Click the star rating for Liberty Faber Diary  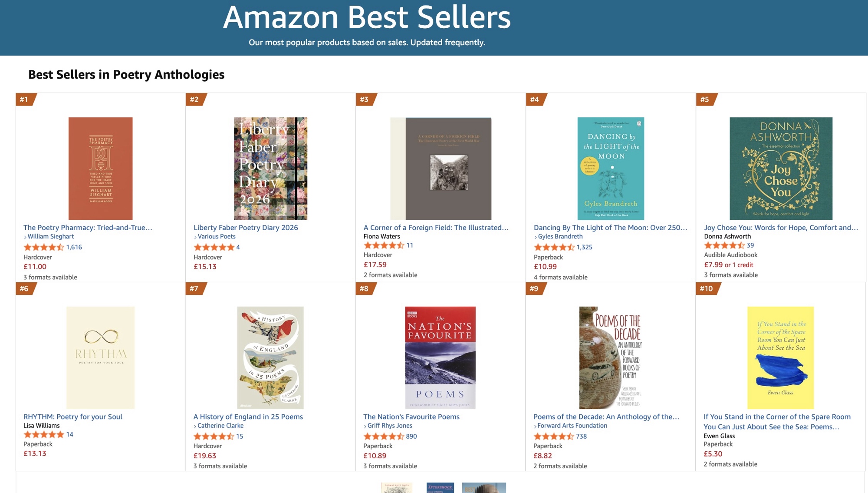pyautogui.click(x=214, y=247)
